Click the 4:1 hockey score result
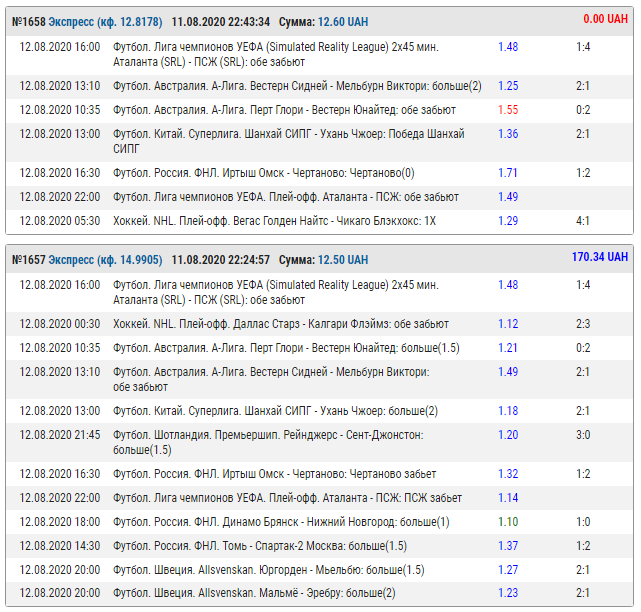Viewport: 641px width, 612px height. [x=583, y=220]
